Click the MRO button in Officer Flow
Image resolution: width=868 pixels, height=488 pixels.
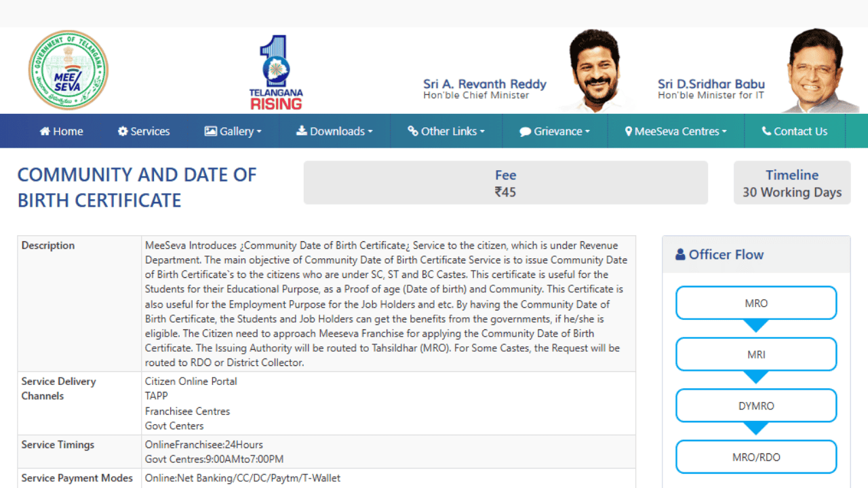tap(755, 302)
